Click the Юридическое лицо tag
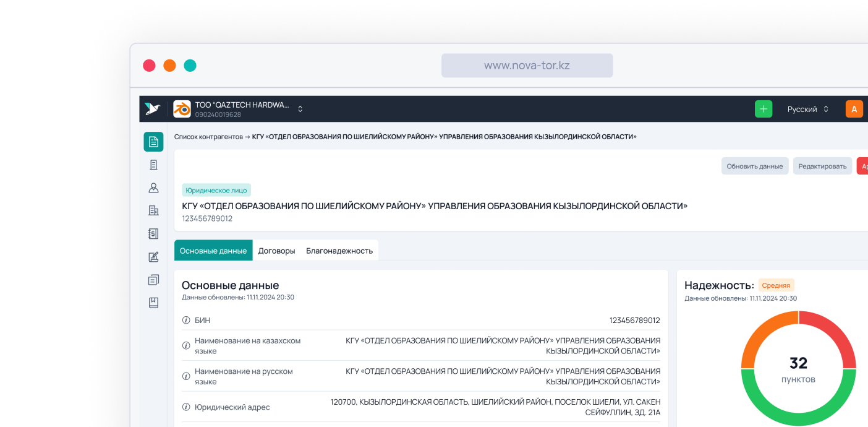Viewport: 868px width, 427px height. click(x=216, y=191)
